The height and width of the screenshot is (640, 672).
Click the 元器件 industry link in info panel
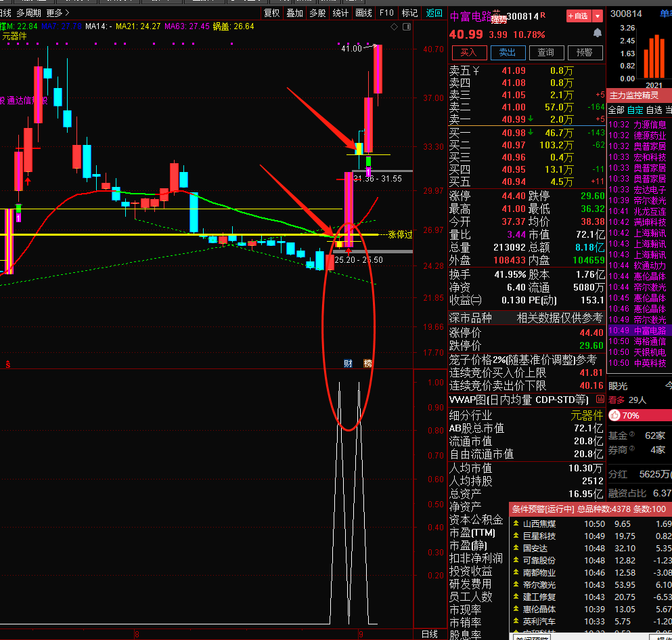pos(586,415)
